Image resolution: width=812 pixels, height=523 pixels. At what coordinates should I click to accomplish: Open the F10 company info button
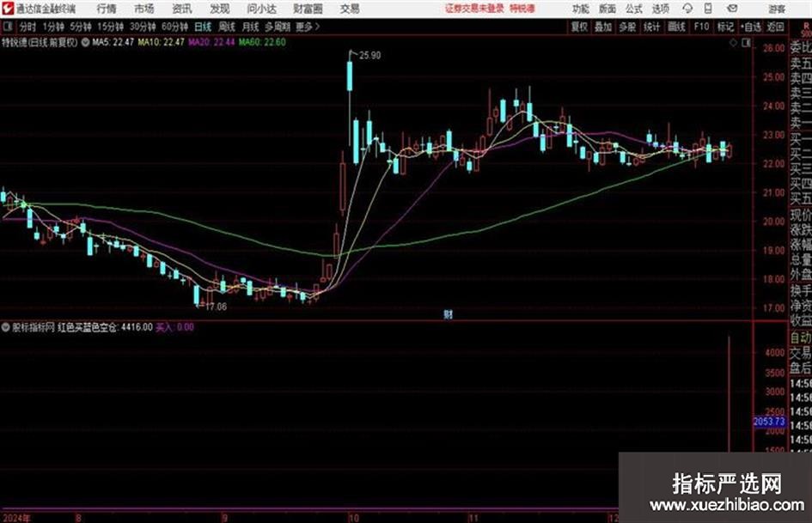pyautogui.click(x=701, y=27)
